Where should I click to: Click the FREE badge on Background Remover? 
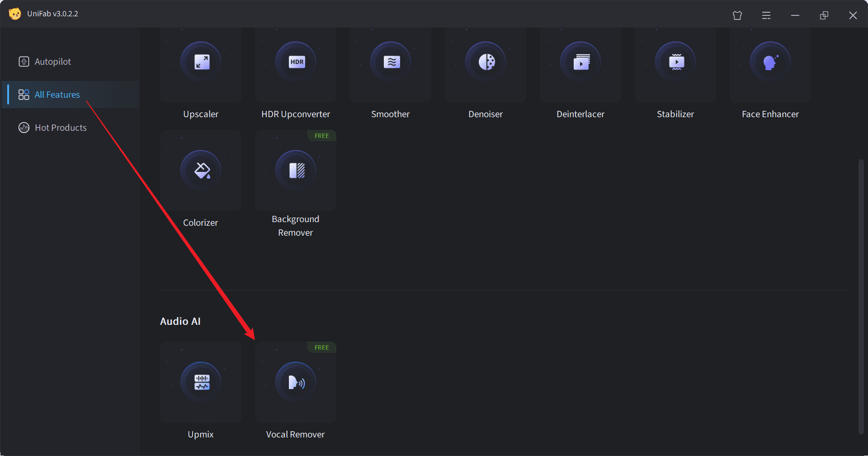(322, 136)
